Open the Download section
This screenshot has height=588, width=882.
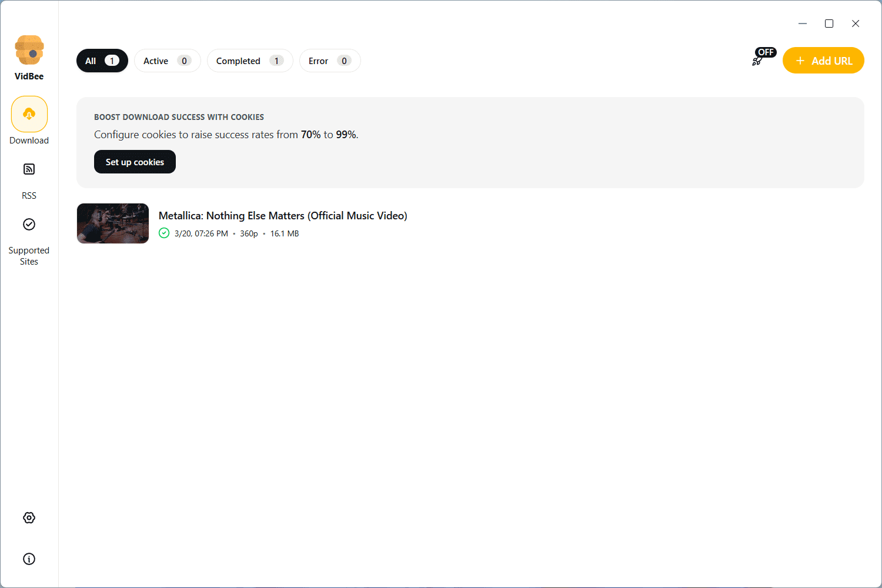pyautogui.click(x=29, y=114)
